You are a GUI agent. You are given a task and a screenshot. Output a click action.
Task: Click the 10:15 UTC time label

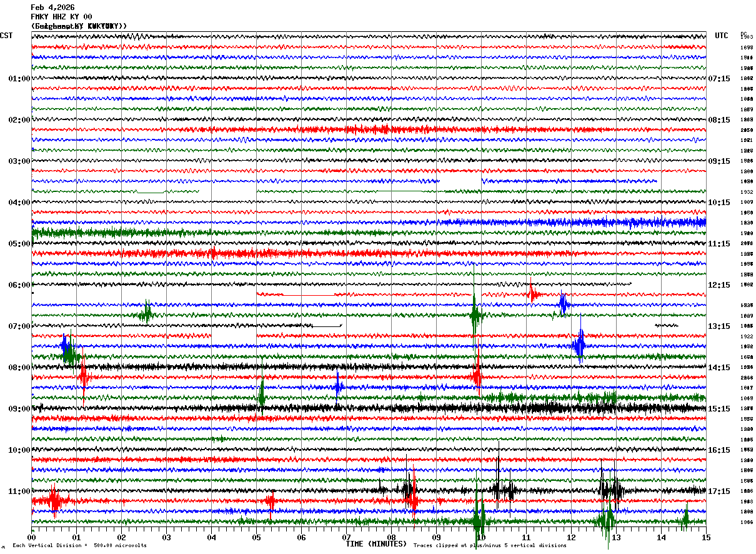tap(719, 203)
